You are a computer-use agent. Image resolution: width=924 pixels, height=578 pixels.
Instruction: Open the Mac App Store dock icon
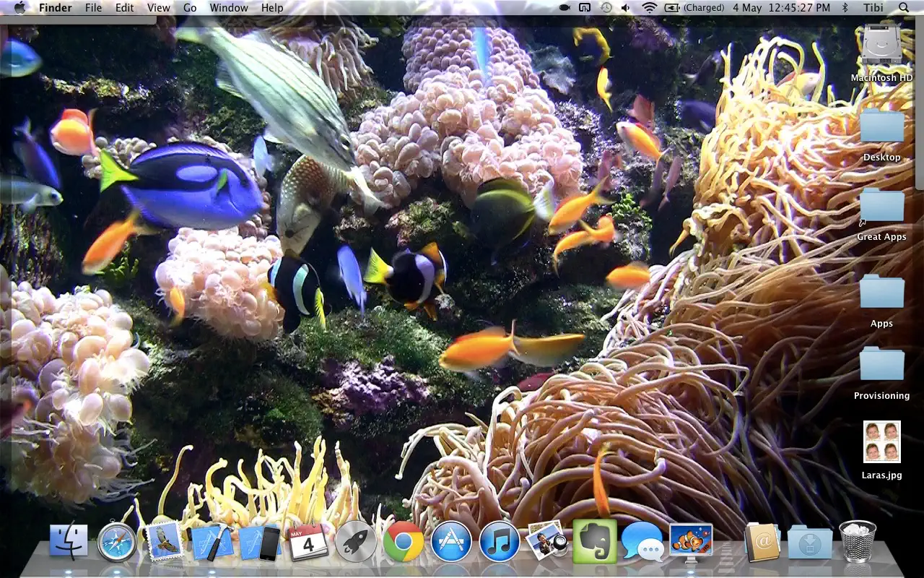(x=451, y=542)
